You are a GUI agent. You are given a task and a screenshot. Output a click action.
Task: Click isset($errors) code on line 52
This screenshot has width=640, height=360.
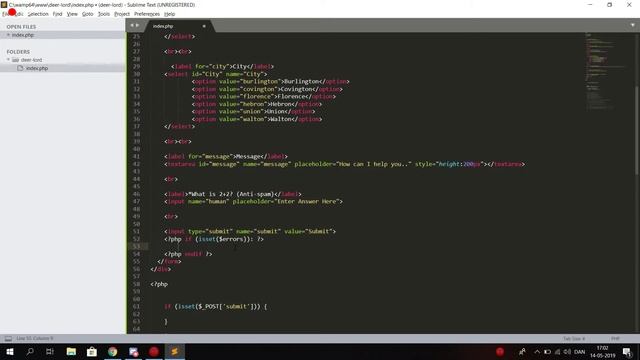click(x=224, y=239)
